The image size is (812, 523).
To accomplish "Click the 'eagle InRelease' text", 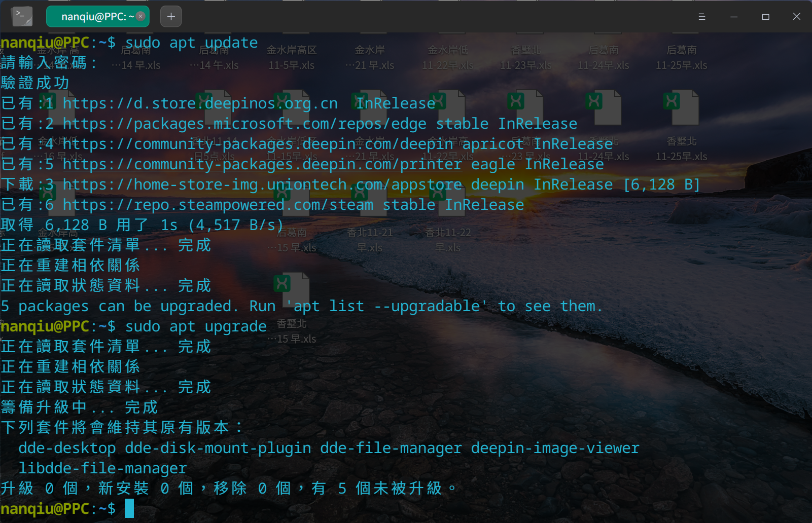I will pos(538,164).
